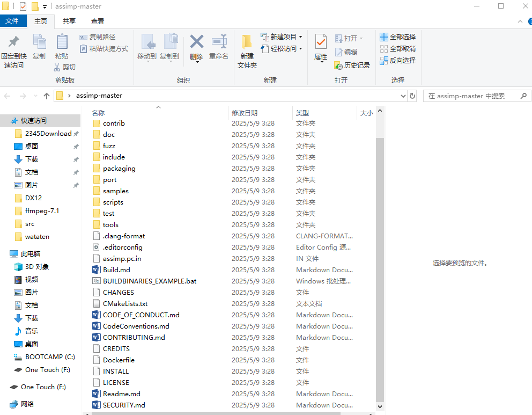Switch to the Home (主页) tab

41,21
